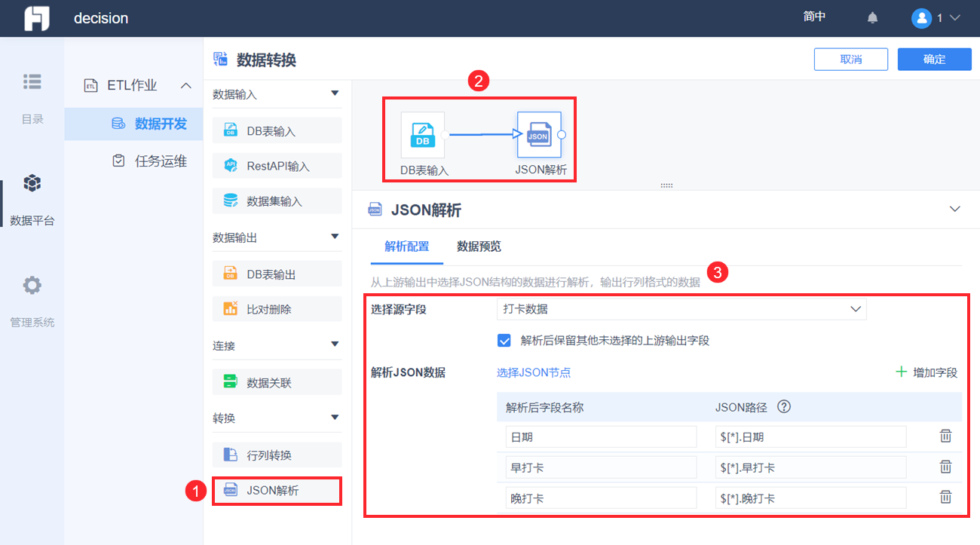Select the DB表输入 node on canvas
Viewport: 980px width, 545px height.
[x=423, y=135]
